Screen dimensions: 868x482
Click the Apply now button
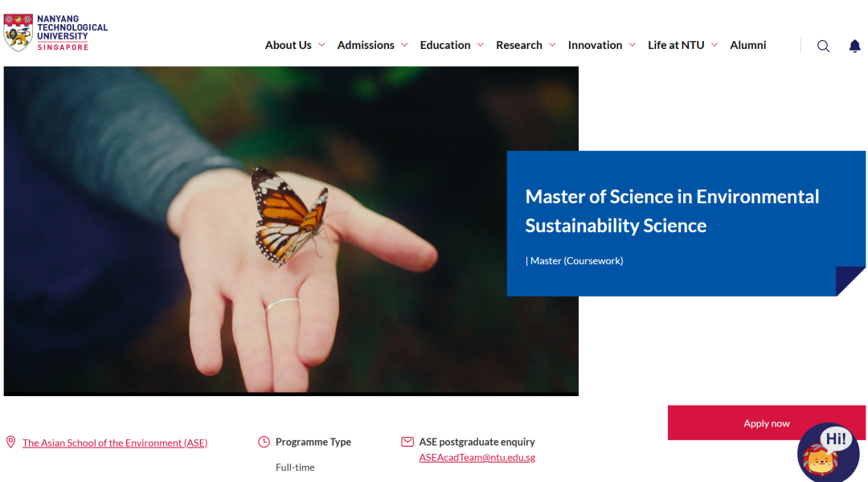pyautogui.click(x=766, y=423)
